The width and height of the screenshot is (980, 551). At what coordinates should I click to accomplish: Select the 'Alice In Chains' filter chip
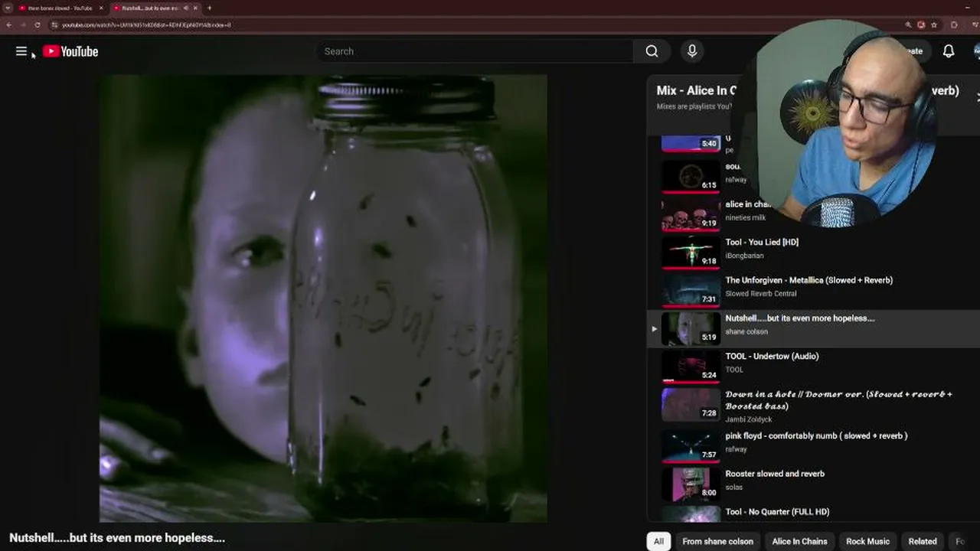[799, 541]
